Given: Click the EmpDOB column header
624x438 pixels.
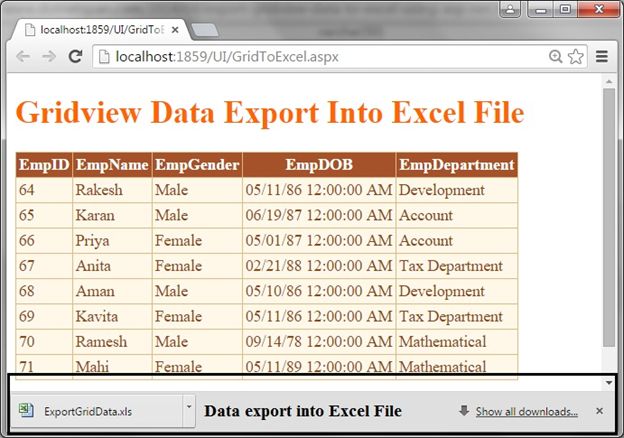Looking at the screenshot, I should coord(319,165).
